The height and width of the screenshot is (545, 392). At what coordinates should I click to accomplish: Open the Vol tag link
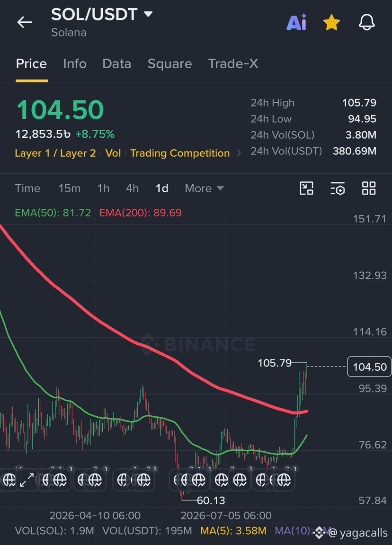pyautogui.click(x=113, y=153)
